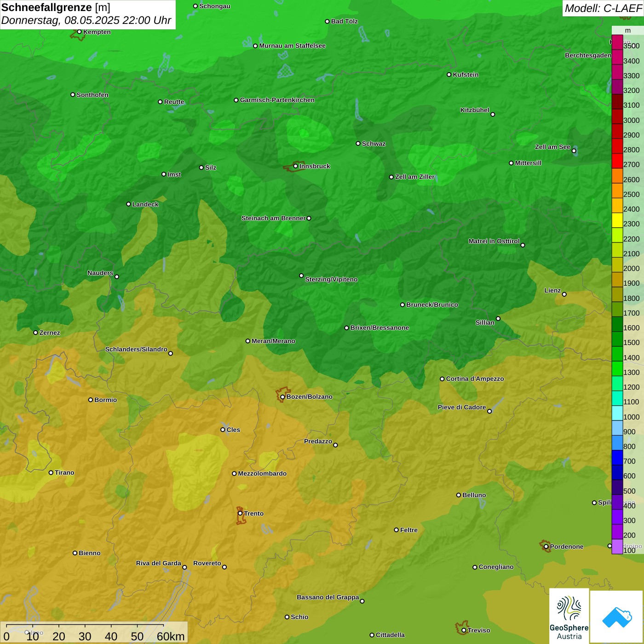Screen dimensions: 644x644
Task: Click the Landeck label
Action: pos(145,204)
